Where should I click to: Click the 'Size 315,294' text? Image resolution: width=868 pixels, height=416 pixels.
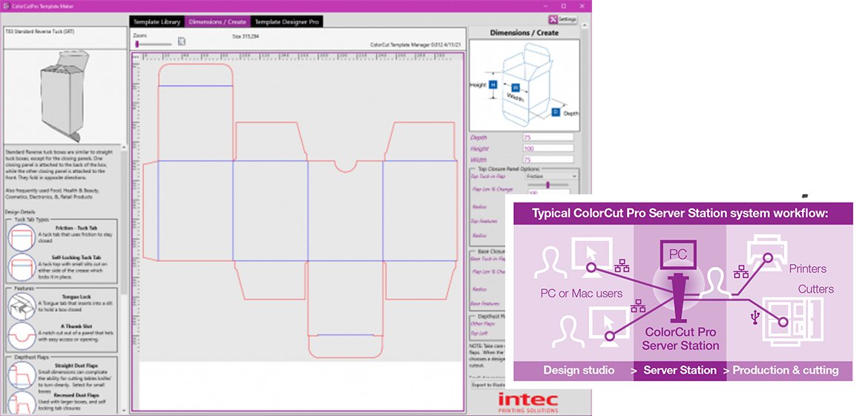point(246,36)
